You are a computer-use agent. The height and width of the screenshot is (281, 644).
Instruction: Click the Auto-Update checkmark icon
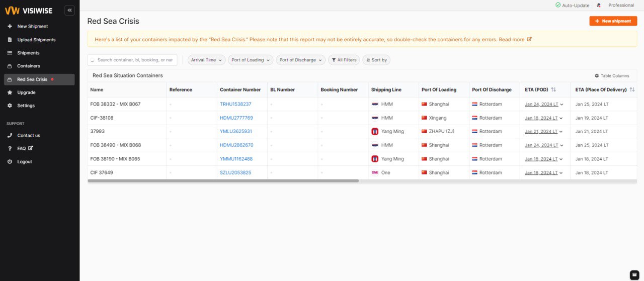(558, 6)
